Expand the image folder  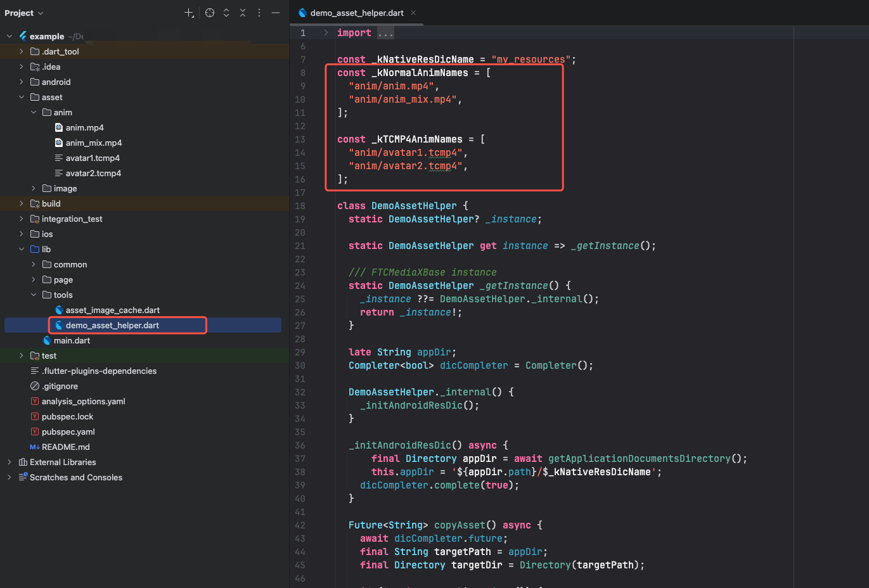(x=34, y=188)
